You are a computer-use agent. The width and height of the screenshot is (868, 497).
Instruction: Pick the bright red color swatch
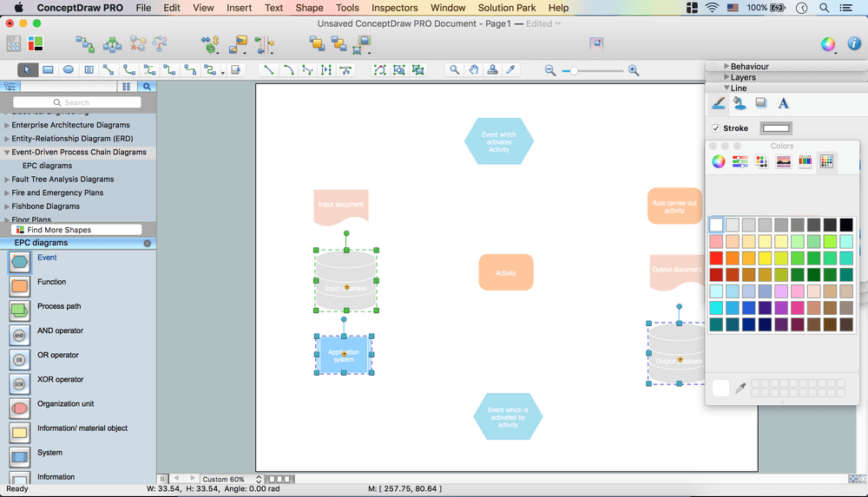[x=716, y=258]
